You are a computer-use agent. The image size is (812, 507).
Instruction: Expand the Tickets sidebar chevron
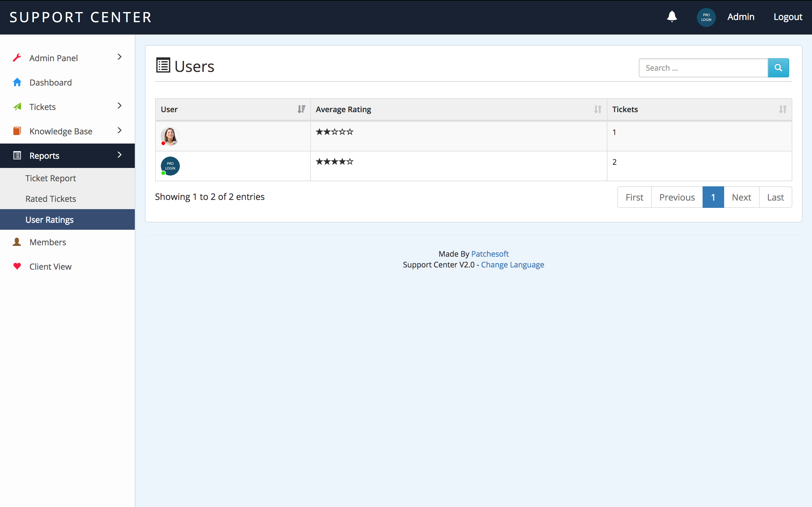coord(120,106)
